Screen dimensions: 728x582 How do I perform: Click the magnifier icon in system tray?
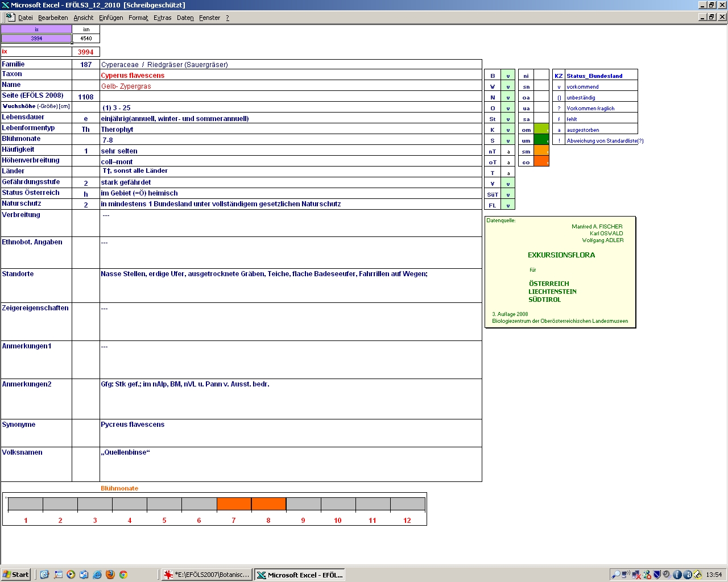pyautogui.click(x=615, y=575)
